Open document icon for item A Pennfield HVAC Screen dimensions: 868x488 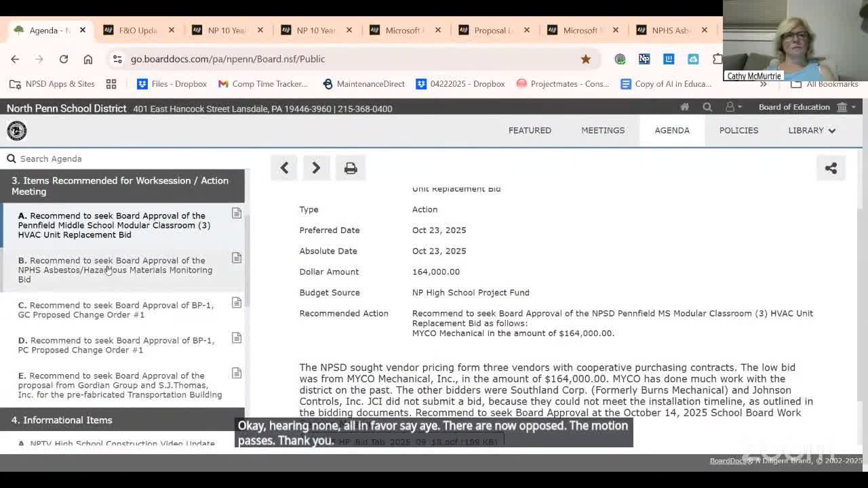[237, 213]
